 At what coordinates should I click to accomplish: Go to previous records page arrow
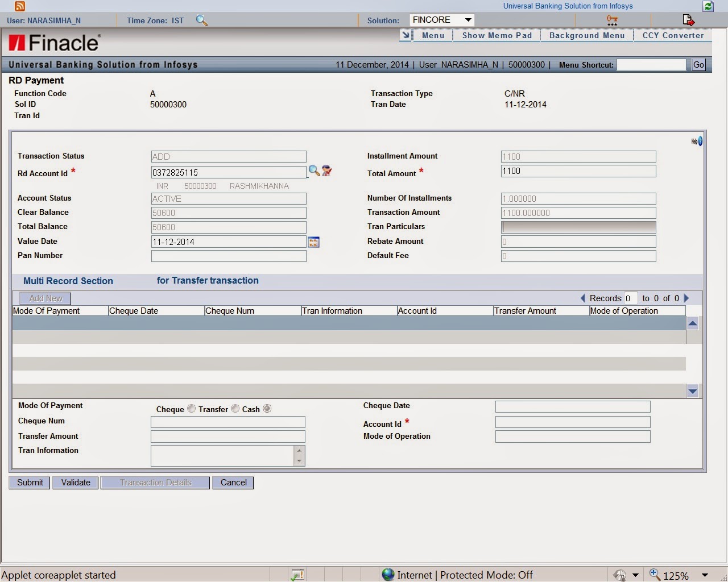point(582,298)
